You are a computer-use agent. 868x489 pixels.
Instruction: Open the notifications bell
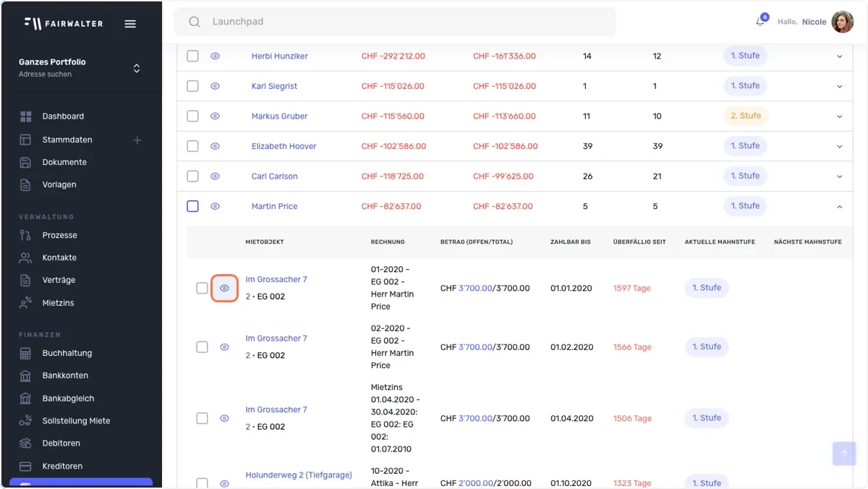pos(760,22)
